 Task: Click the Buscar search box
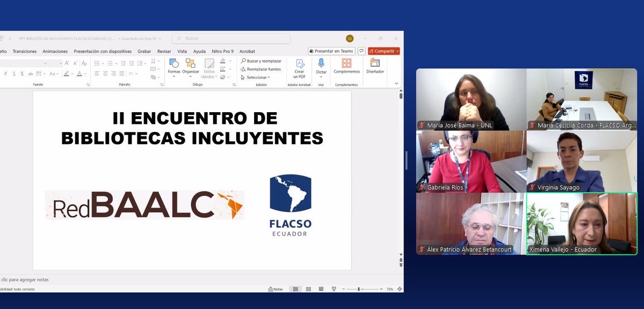231,38
